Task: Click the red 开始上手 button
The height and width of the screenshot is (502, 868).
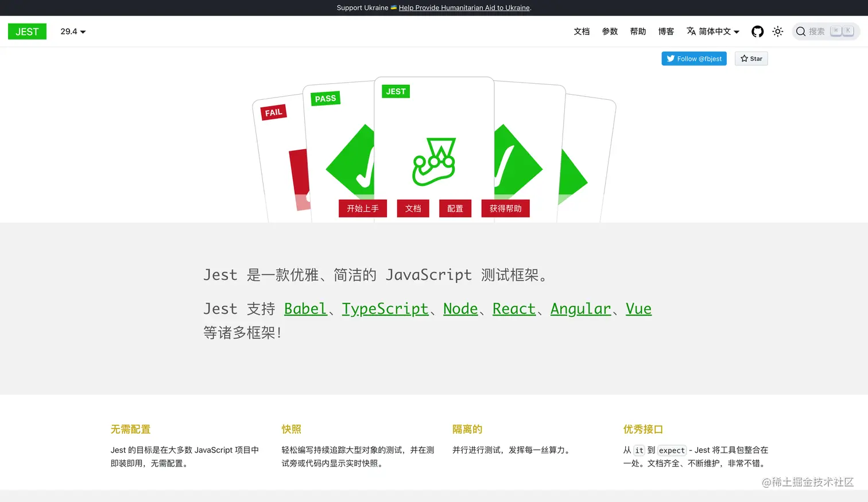Action: tap(363, 208)
